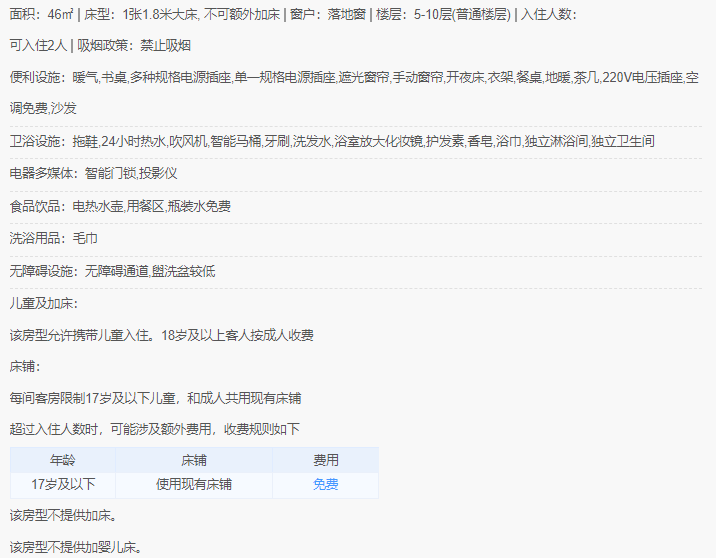
Task: Click the 无障碍设施 accessibility line
Action: [112, 272]
